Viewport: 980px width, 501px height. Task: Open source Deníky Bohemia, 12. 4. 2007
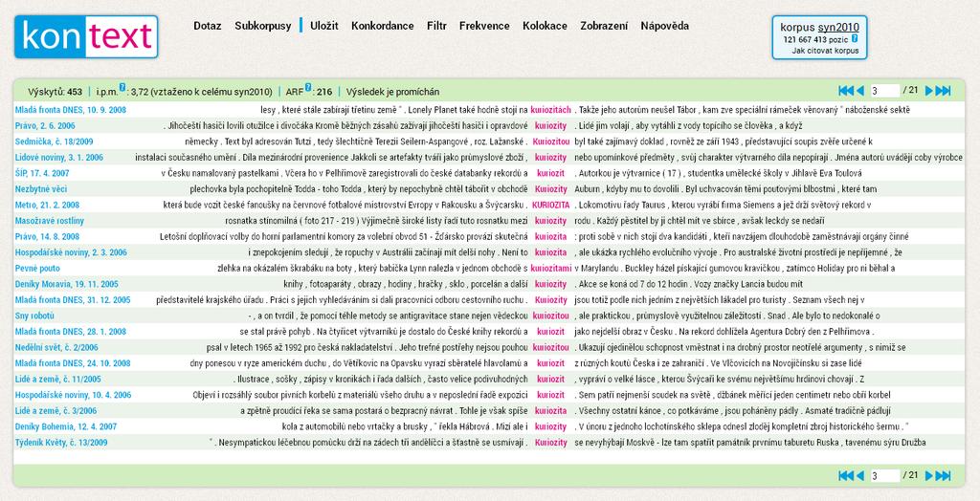click(x=66, y=426)
